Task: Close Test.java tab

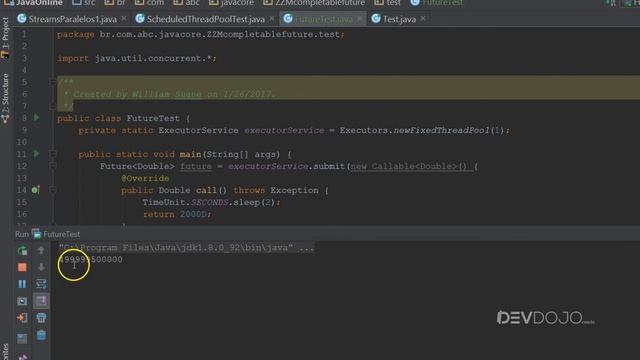Action: click(x=423, y=19)
